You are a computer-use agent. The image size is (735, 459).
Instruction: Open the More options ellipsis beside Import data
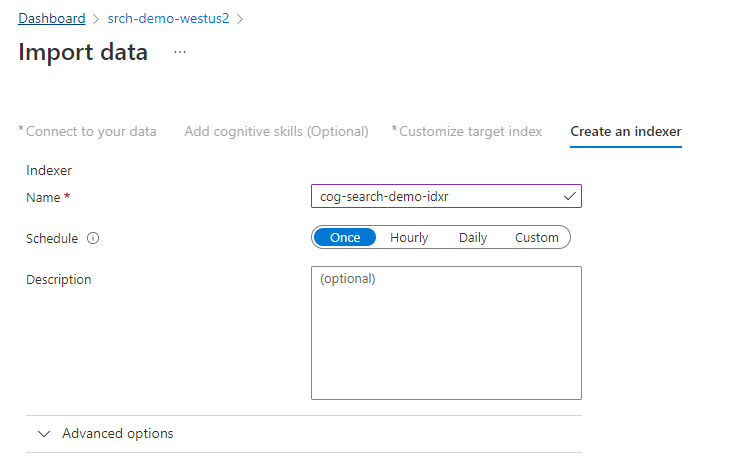(x=180, y=52)
